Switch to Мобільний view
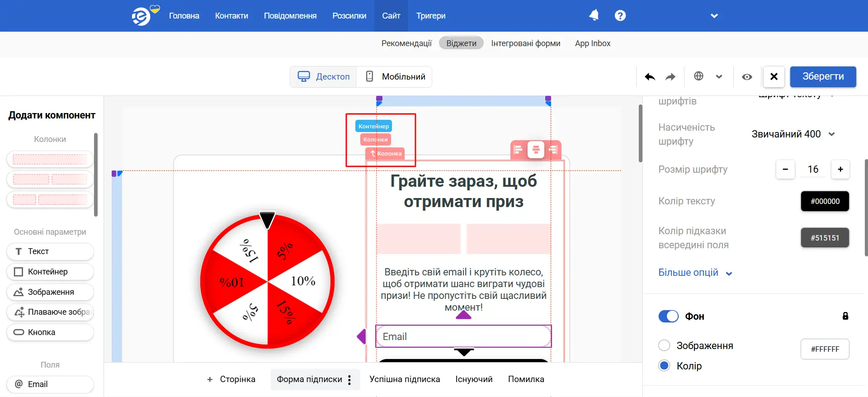This screenshot has width=868, height=397. (395, 76)
